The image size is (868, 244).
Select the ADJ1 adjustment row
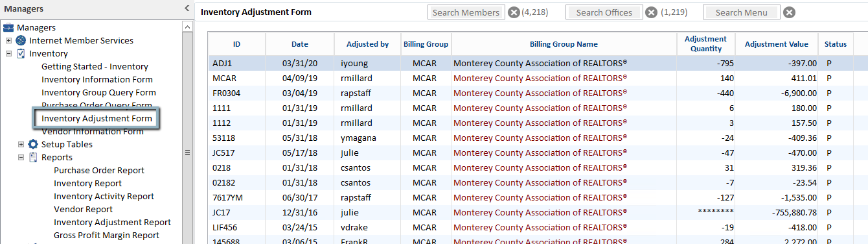click(531, 63)
